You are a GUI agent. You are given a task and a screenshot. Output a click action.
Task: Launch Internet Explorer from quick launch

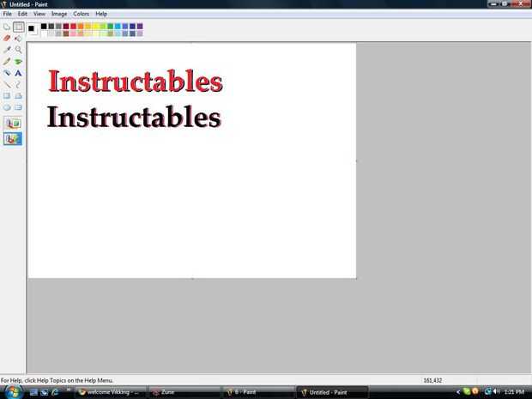point(55,392)
